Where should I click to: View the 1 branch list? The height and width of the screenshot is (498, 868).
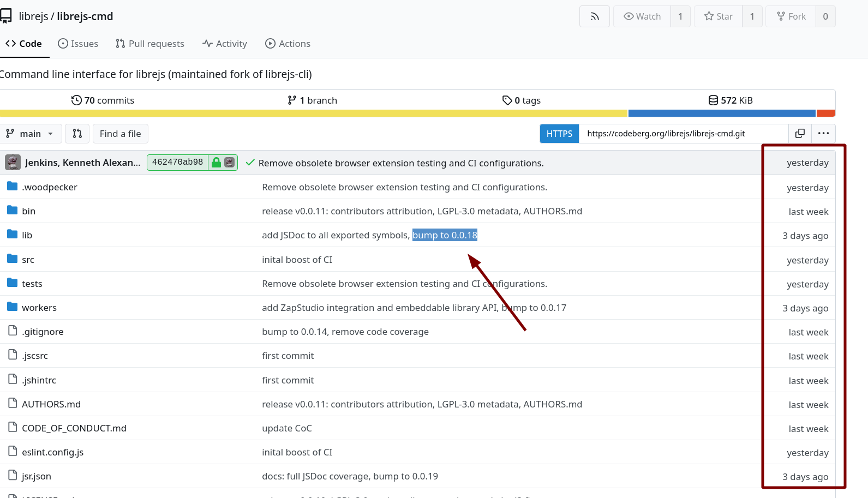313,100
